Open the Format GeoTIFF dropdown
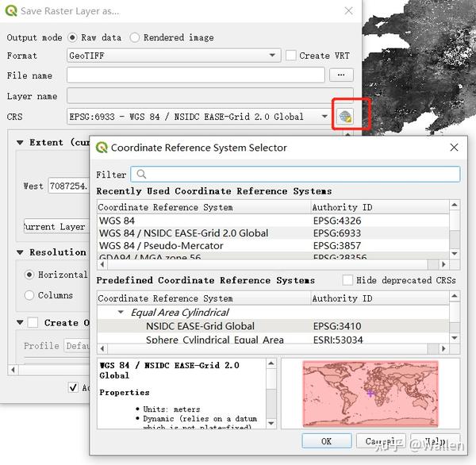476x465 pixels. [174, 56]
